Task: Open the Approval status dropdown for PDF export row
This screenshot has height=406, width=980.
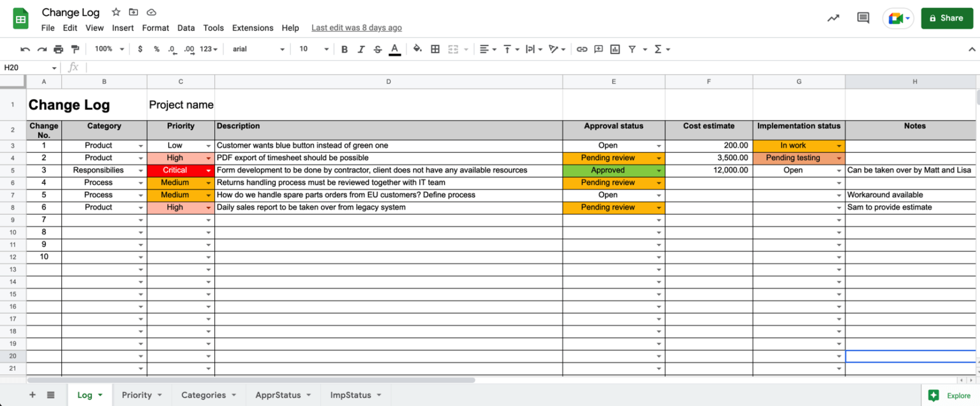Action: (x=659, y=158)
